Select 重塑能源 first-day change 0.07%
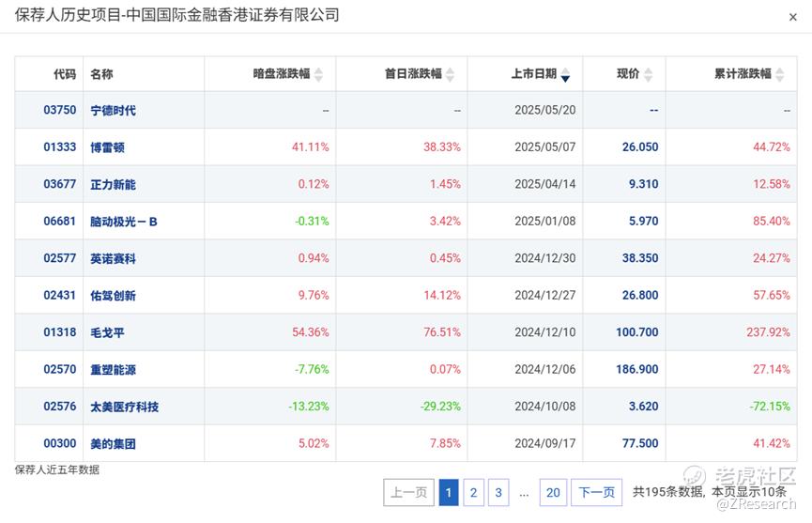This screenshot has width=812, height=523. pos(445,369)
